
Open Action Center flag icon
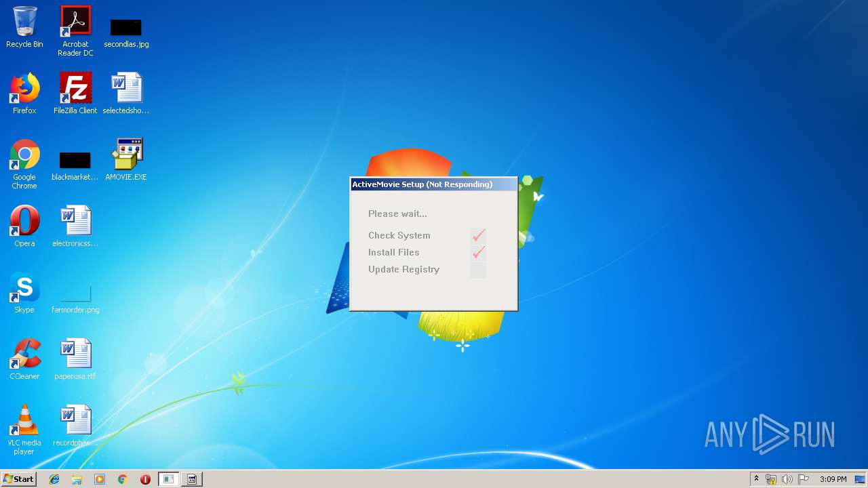(804, 479)
